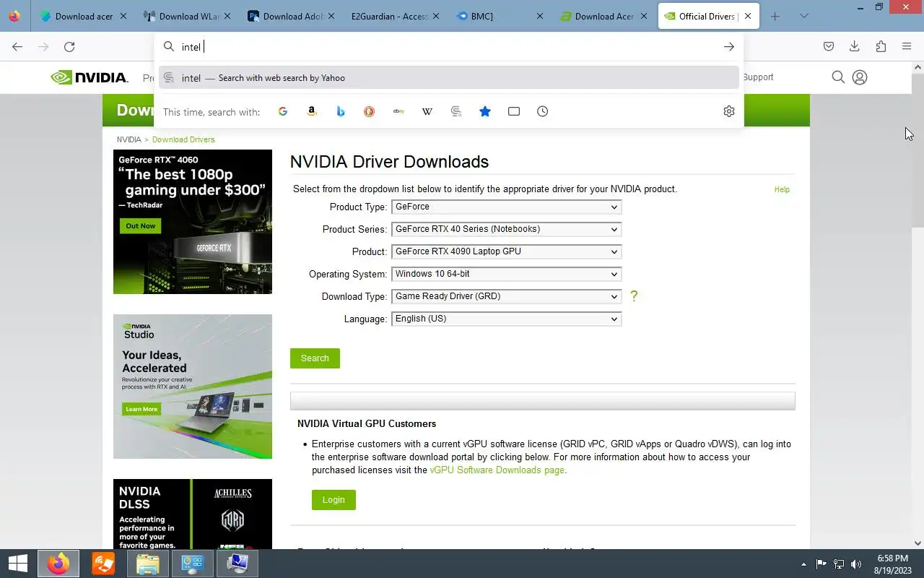Click the Firefox icon in the taskbar
Image resolution: width=924 pixels, height=578 pixels.
[58, 564]
